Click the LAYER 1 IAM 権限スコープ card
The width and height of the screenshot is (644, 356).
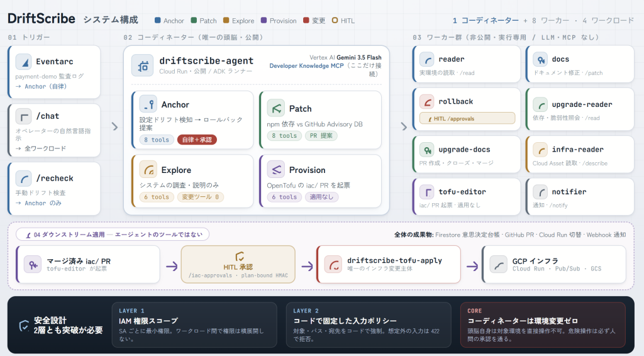click(x=194, y=325)
